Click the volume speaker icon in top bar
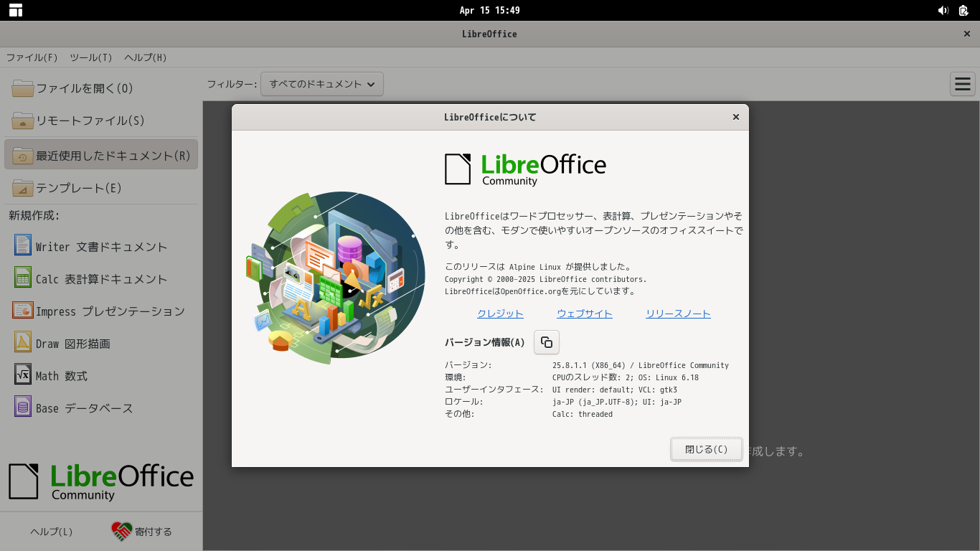 coord(943,10)
